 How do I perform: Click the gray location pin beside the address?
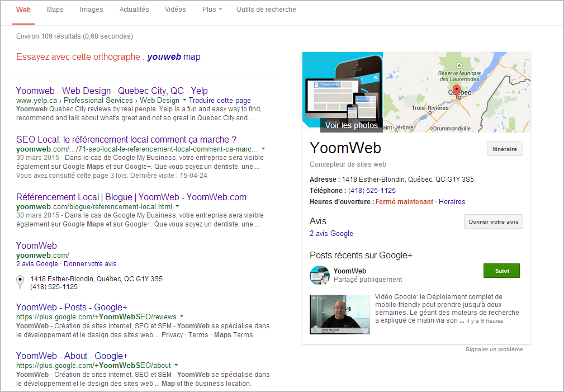[21, 282]
